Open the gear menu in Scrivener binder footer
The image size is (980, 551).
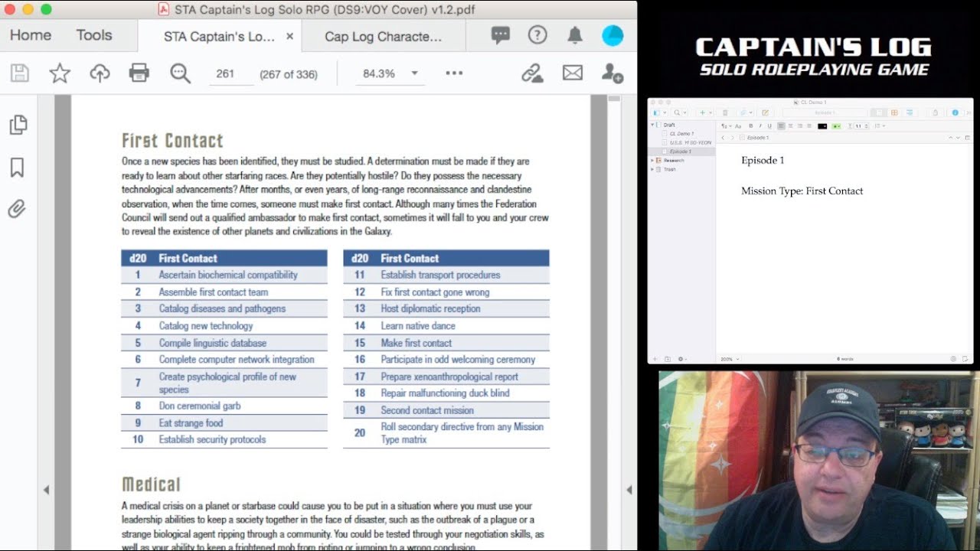click(682, 359)
